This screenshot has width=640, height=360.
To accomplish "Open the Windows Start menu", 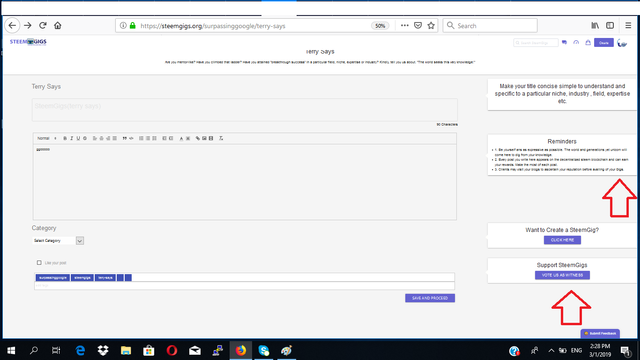I will (11, 350).
